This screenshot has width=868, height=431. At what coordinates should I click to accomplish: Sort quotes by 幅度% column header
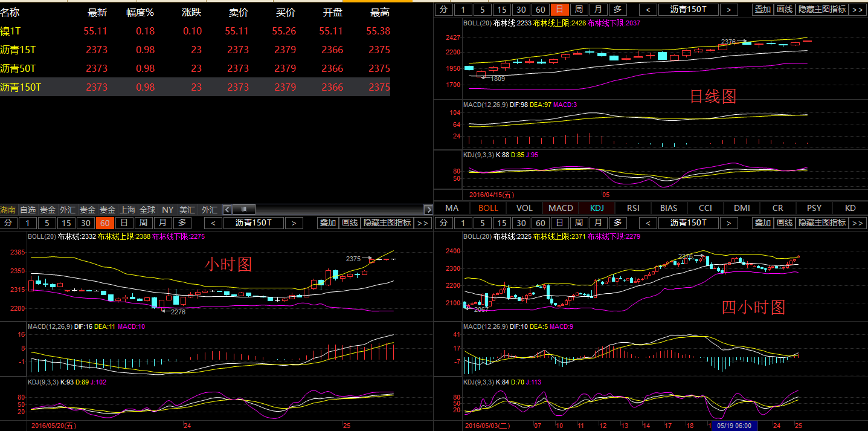(x=140, y=13)
